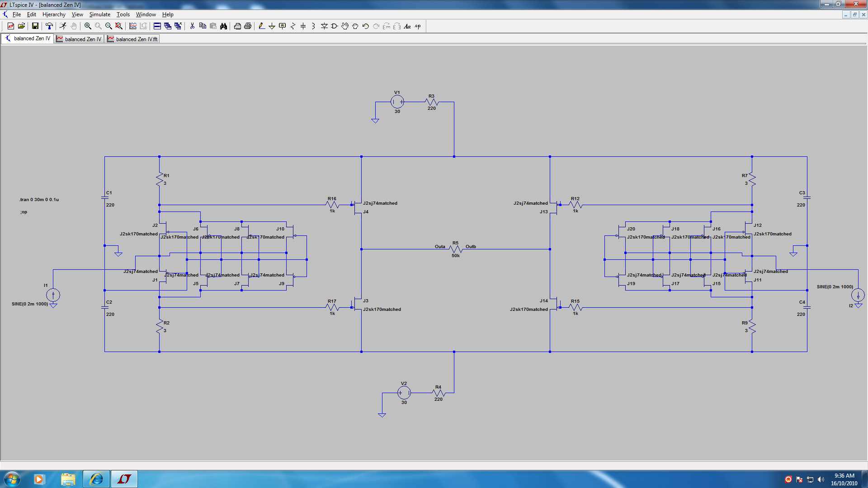Click the J2sk170matched label beside J3
868x488 pixels.
[382, 309]
